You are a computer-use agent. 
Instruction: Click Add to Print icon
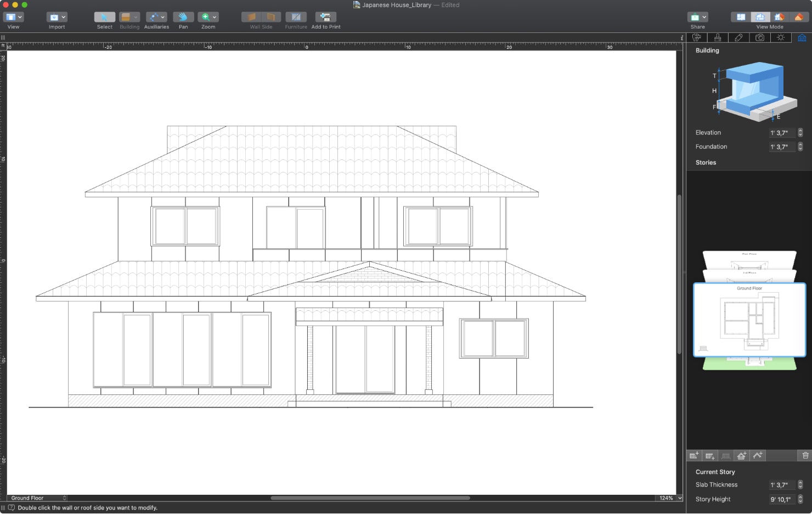[x=325, y=17]
